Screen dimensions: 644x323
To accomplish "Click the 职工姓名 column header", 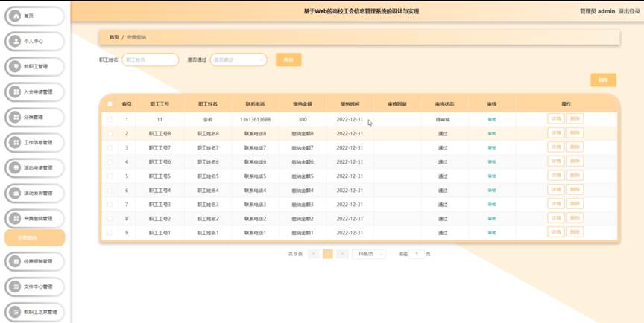I will click(x=208, y=104).
